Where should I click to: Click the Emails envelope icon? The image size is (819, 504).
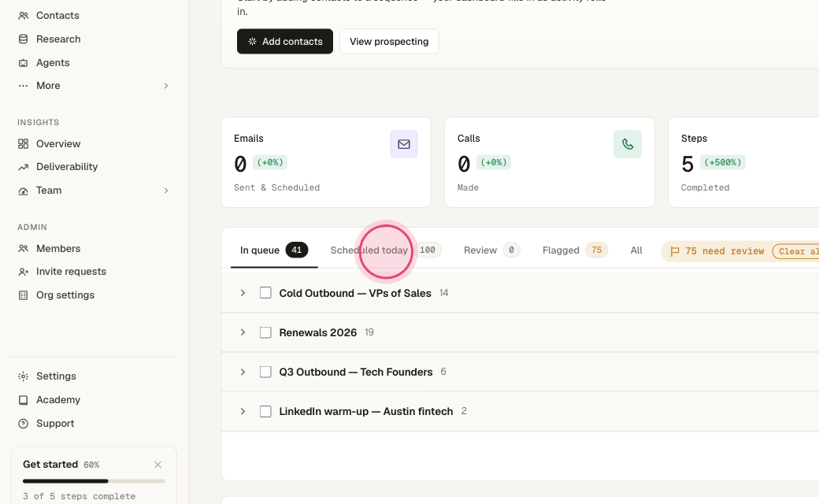pyautogui.click(x=404, y=144)
